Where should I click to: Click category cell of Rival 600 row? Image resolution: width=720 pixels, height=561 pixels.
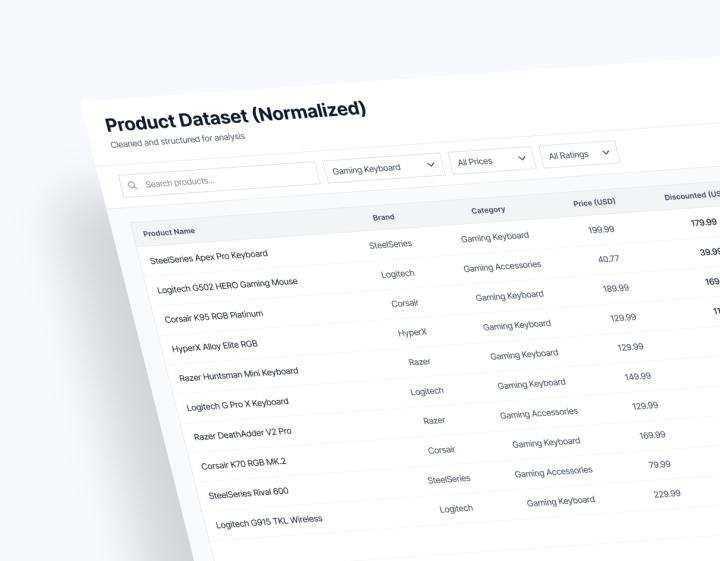[x=553, y=472]
